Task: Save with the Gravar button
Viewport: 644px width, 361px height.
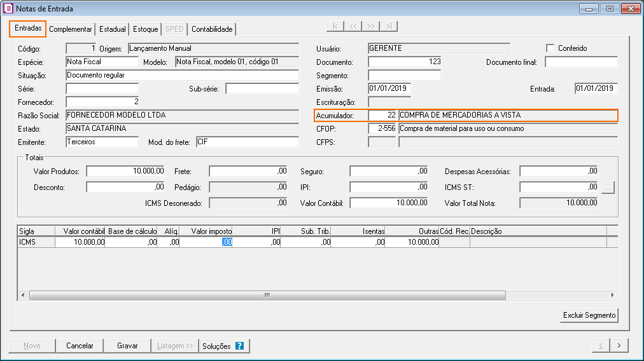Action: coord(127,346)
